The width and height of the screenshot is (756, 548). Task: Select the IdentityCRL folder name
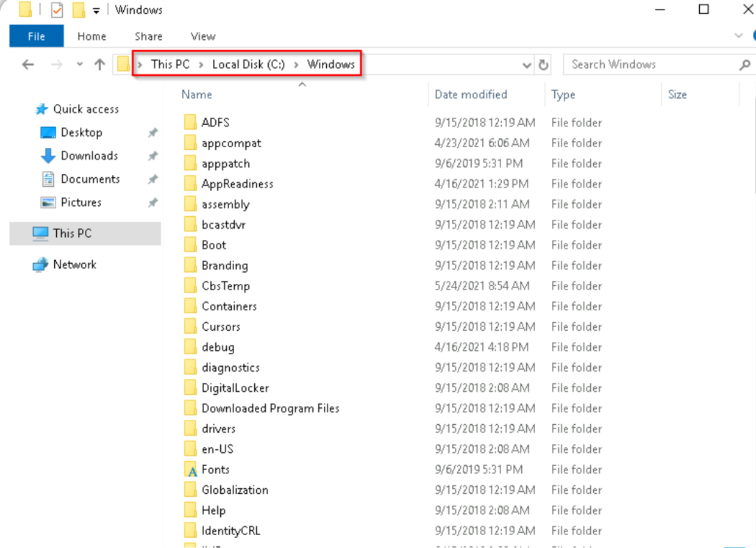coord(231,531)
